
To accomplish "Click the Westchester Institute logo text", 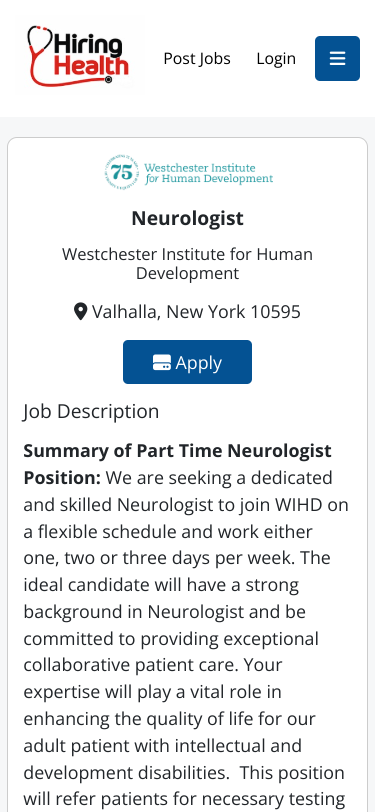I will tap(208, 173).
